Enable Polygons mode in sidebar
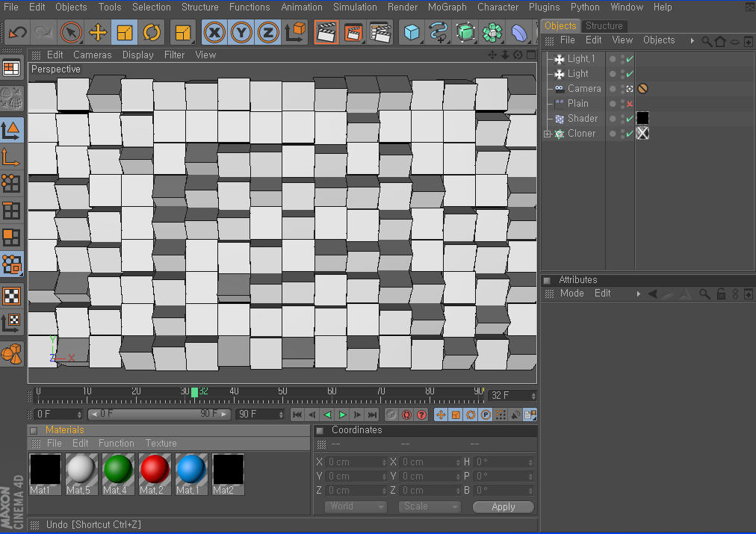Viewport: 756px width, 534px height. coord(11,237)
